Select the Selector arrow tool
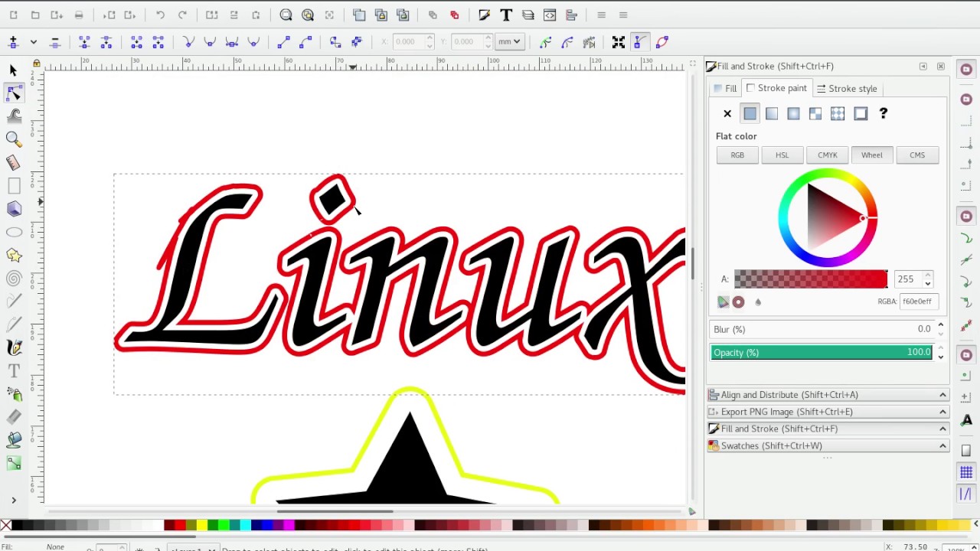This screenshot has width=980, height=551. pyautogui.click(x=13, y=70)
